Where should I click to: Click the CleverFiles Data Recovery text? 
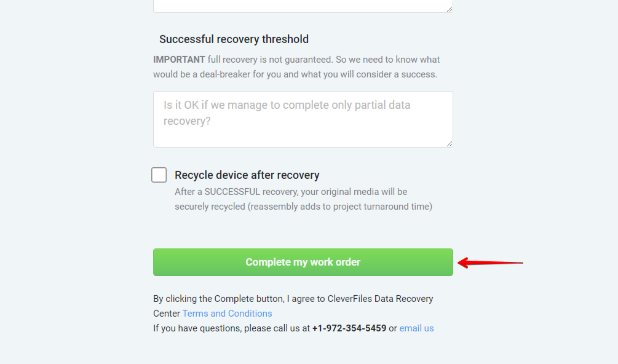coord(387,299)
